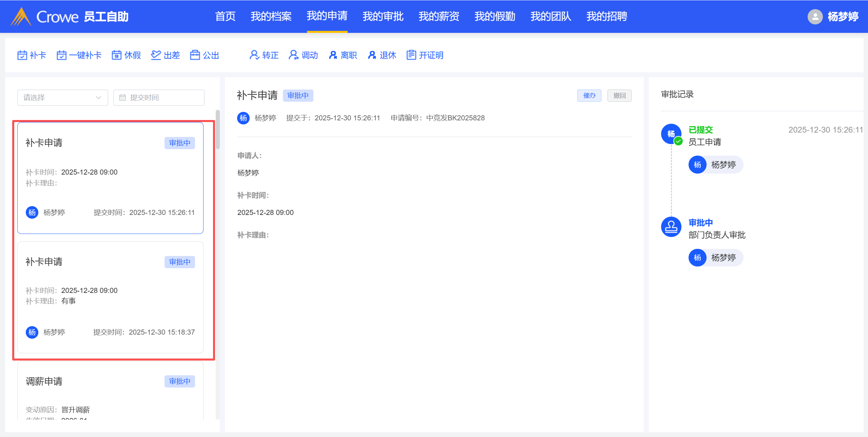Switch to the 我的审批 tab
The width and height of the screenshot is (868, 437).
click(x=383, y=16)
